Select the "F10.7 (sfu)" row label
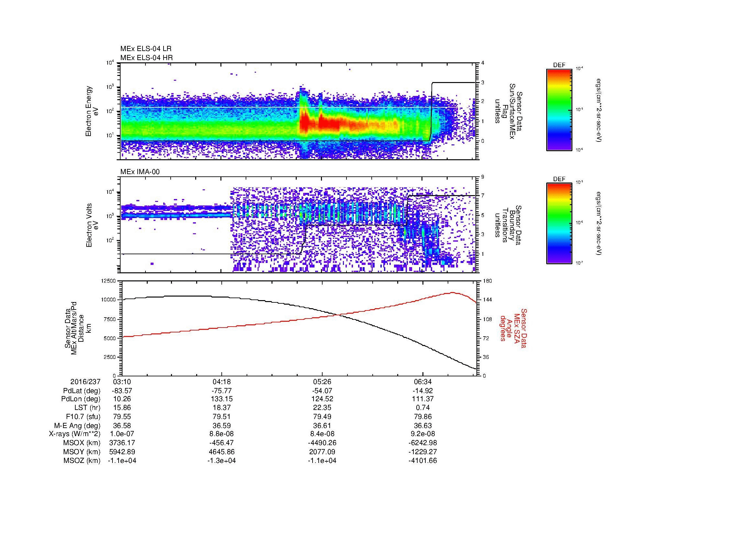This screenshot has height=534, width=756. 83,417
